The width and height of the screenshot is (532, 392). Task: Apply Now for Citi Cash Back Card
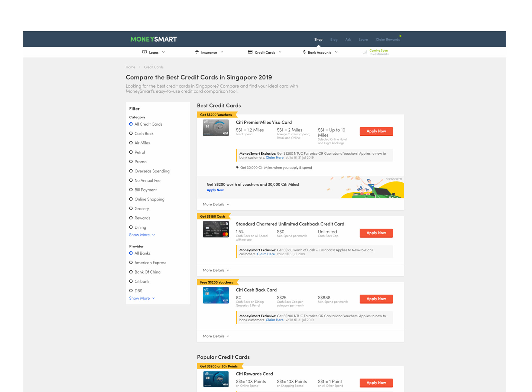click(x=376, y=299)
